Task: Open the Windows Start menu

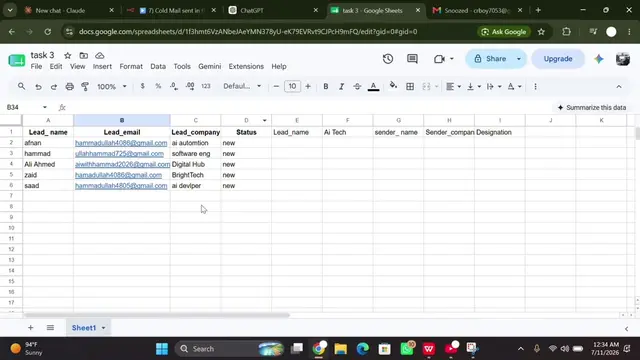Action: (162, 349)
